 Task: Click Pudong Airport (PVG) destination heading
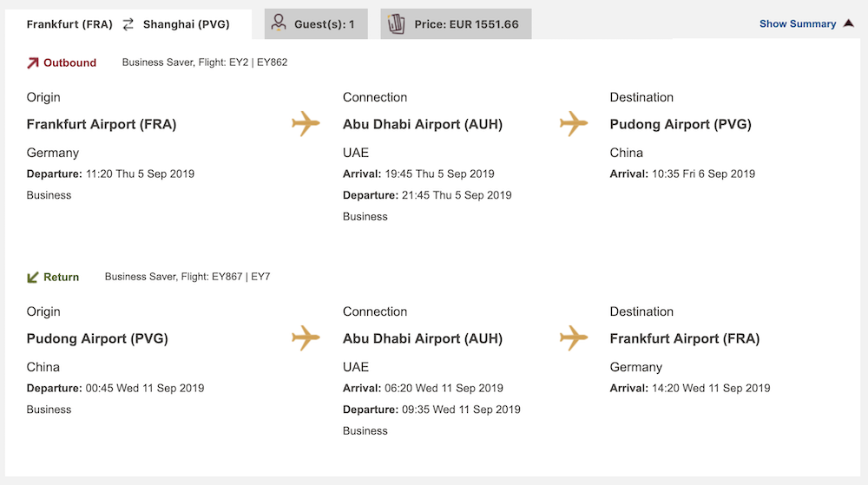click(681, 124)
